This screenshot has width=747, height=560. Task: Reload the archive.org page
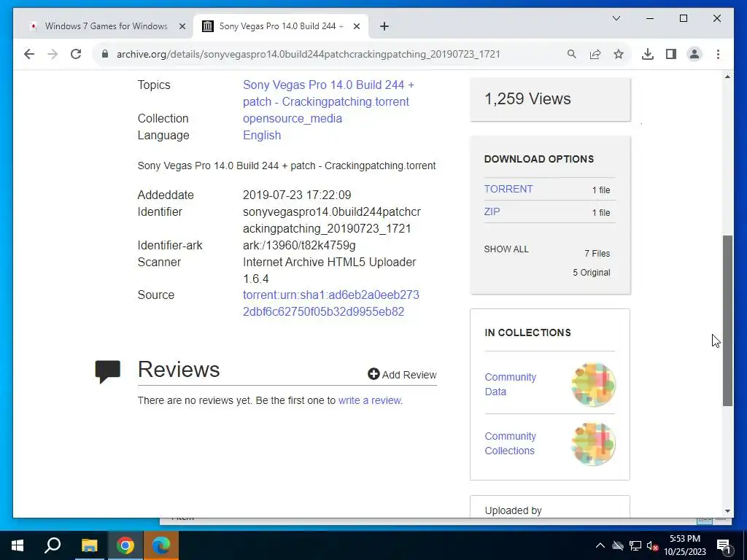pyautogui.click(x=76, y=54)
